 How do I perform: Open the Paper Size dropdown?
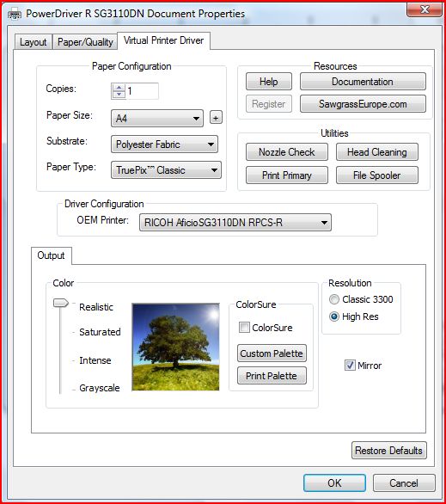click(x=157, y=119)
